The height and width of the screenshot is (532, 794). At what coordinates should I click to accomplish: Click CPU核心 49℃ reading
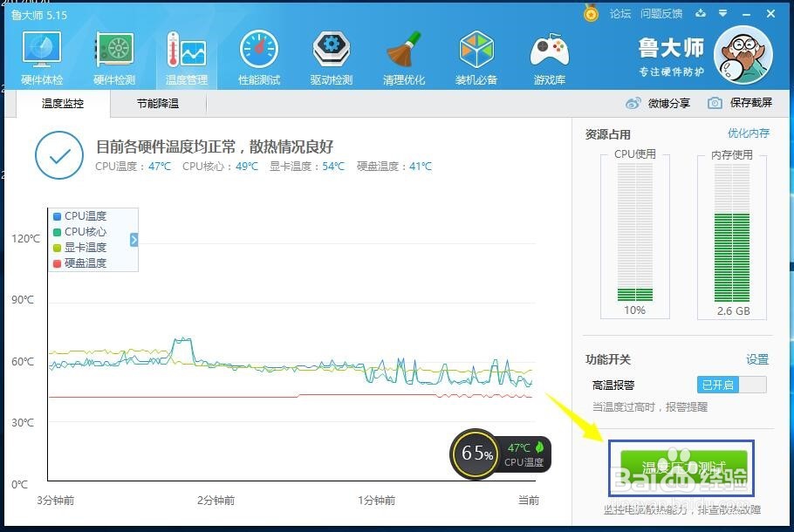click(x=220, y=167)
